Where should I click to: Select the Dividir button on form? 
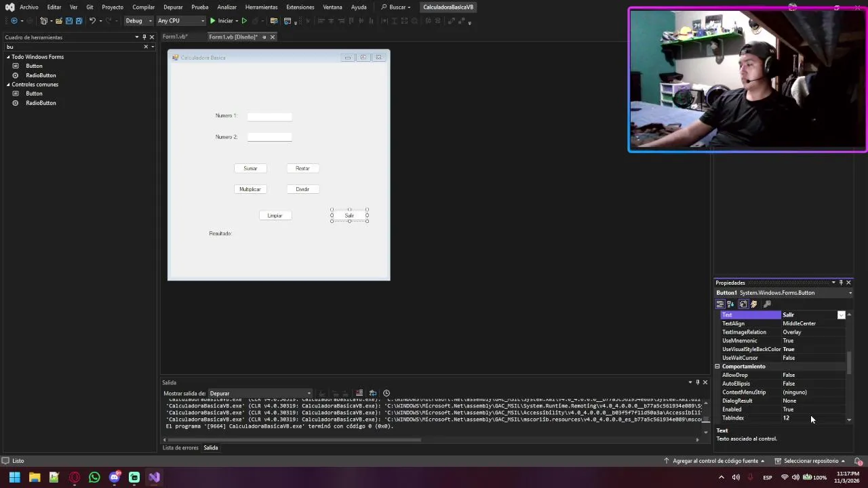pos(302,189)
